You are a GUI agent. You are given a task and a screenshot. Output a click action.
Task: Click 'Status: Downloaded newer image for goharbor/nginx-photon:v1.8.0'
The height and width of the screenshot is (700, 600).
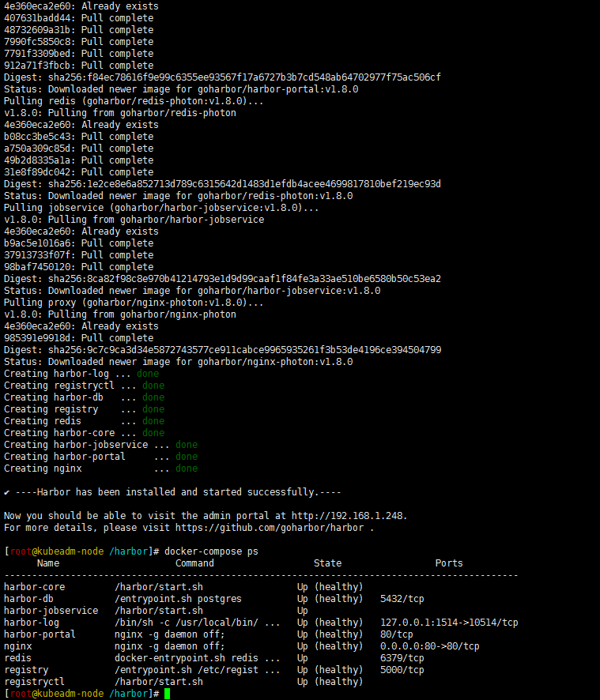[x=178, y=362]
